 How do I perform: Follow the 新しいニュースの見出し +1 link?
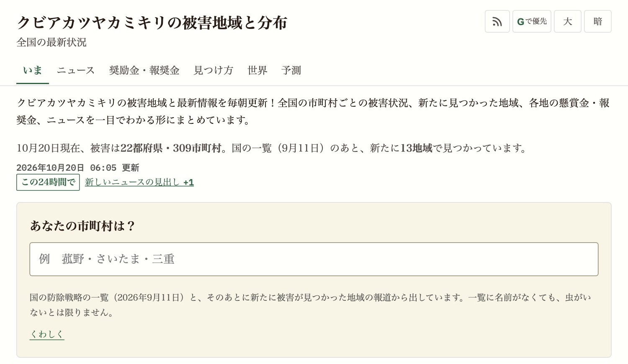139,182
